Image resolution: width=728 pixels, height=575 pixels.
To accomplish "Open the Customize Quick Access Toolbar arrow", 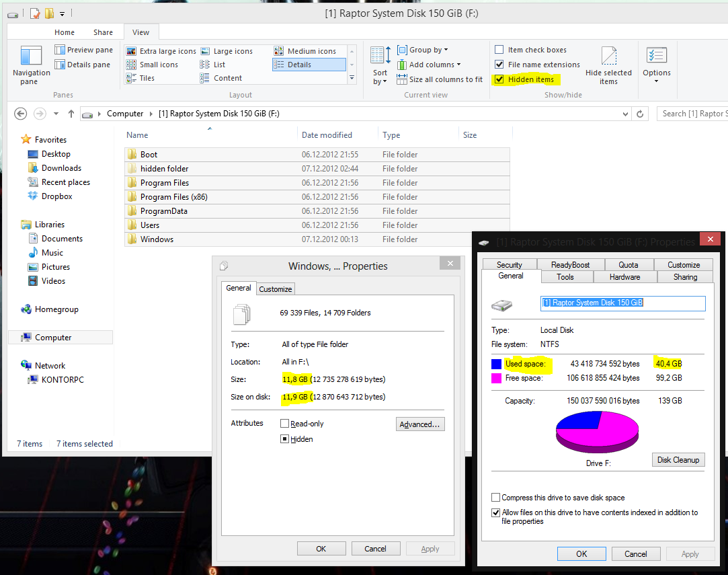I will (63, 14).
